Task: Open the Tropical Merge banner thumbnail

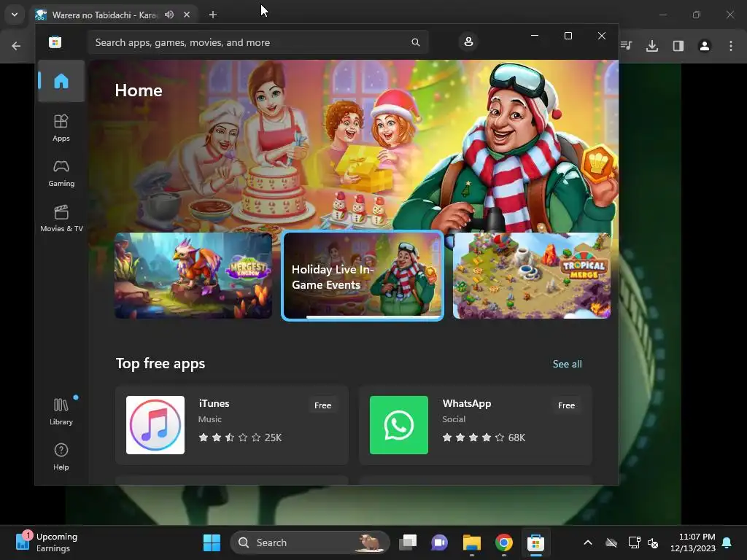Action: point(532,276)
